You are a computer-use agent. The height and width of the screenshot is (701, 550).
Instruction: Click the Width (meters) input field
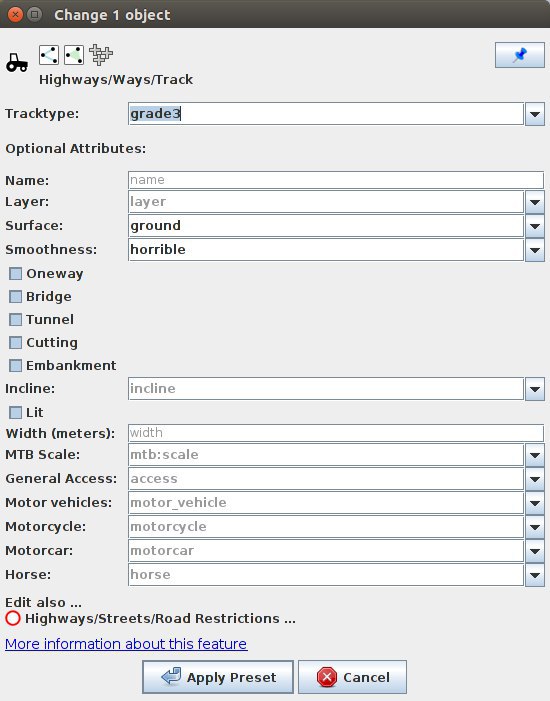pyautogui.click(x=336, y=433)
